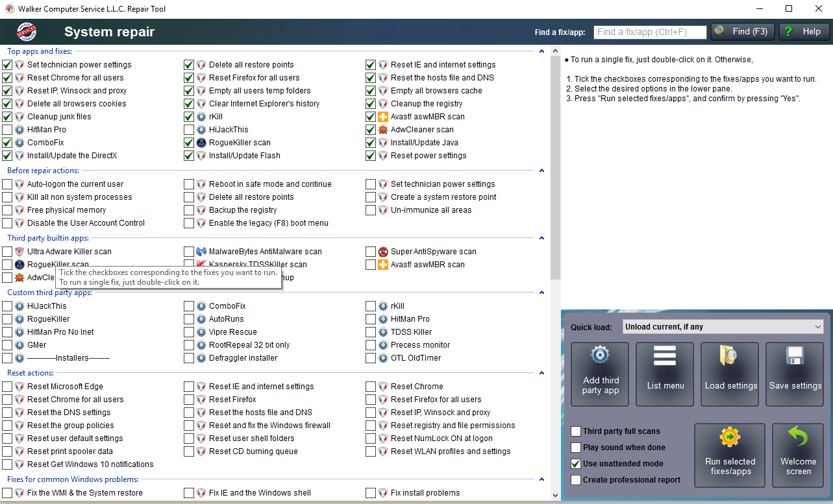Click the shield icon beside Reset Chrome

pos(383,387)
